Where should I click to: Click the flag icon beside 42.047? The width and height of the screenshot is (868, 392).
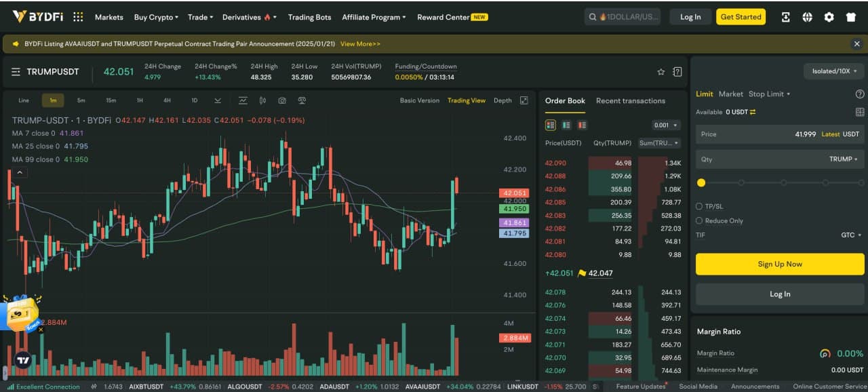(x=581, y=273)
